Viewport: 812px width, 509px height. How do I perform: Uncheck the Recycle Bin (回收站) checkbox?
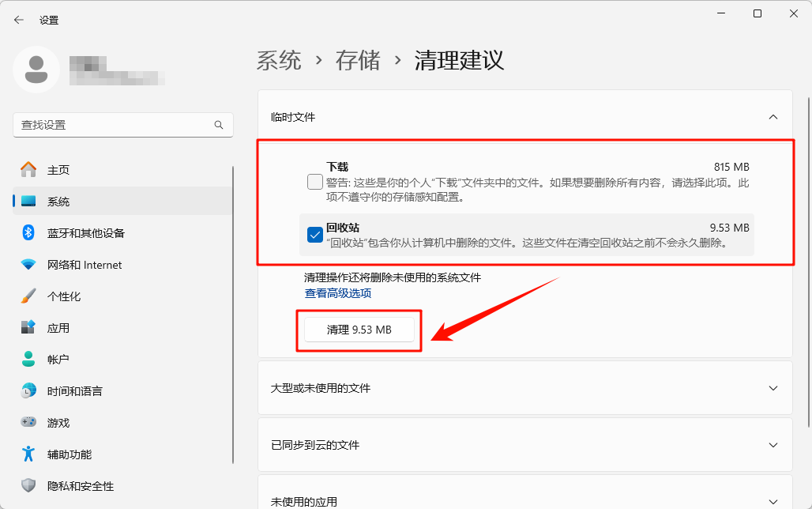pos(314,235)
